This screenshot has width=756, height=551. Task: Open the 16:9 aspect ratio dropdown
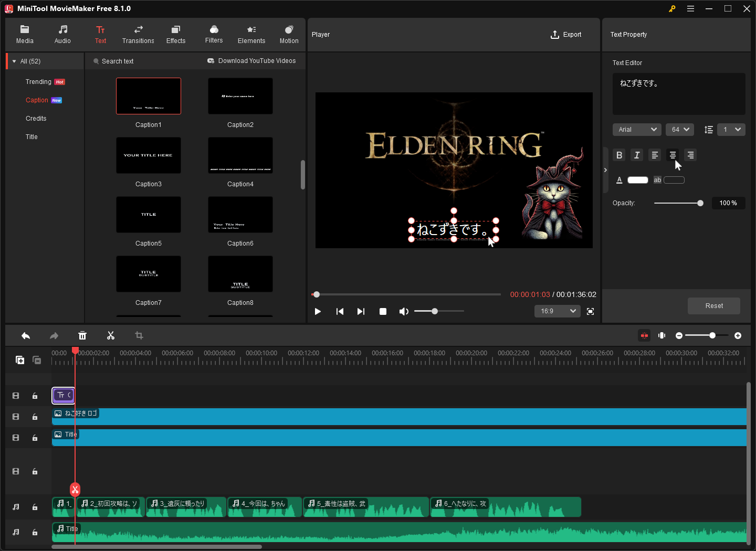pyautogui.click(x=558, y=311)
